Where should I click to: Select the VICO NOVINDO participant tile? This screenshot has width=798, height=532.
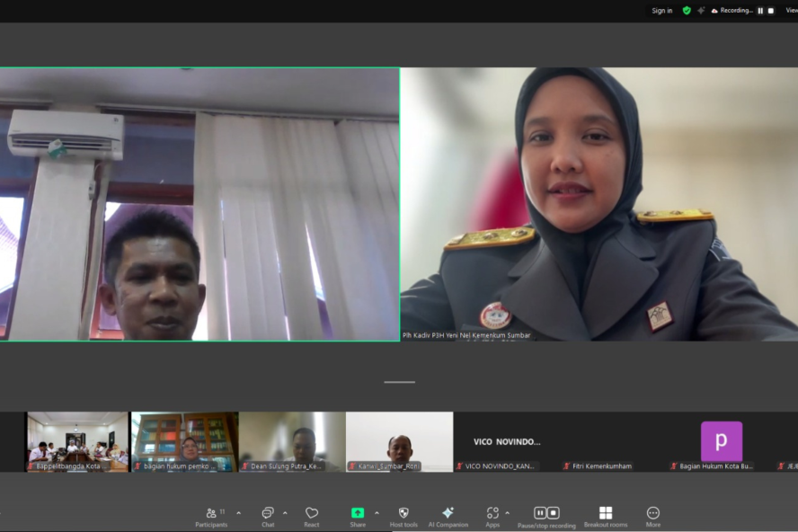[507, 441]
